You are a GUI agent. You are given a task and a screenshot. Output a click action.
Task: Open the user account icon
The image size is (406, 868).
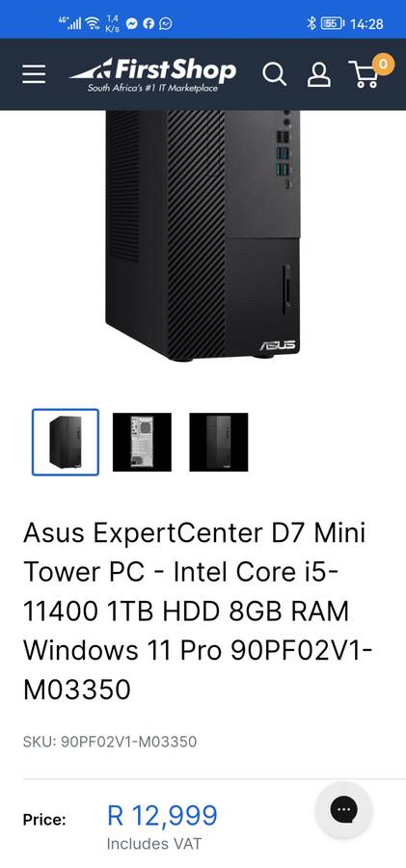click(318, 74)
